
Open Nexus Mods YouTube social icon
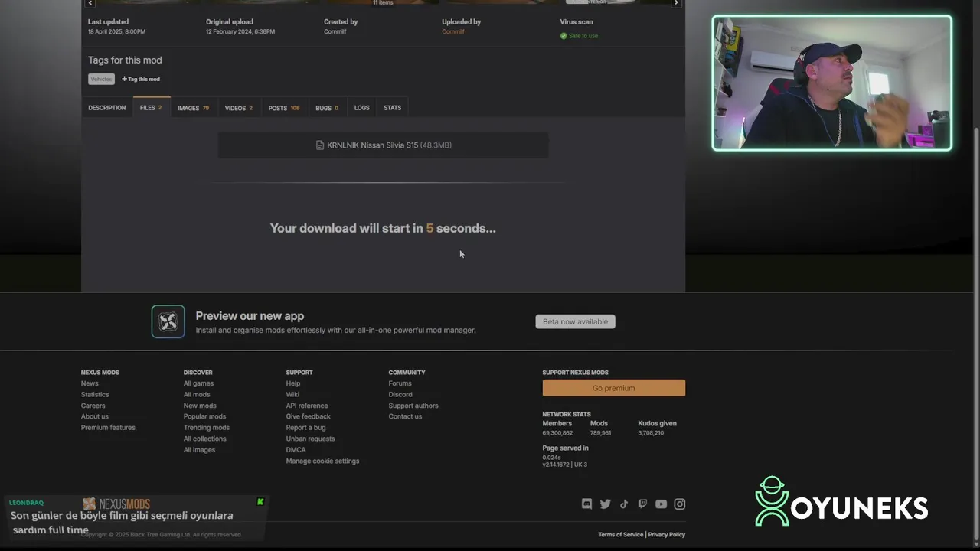(661, 504)
